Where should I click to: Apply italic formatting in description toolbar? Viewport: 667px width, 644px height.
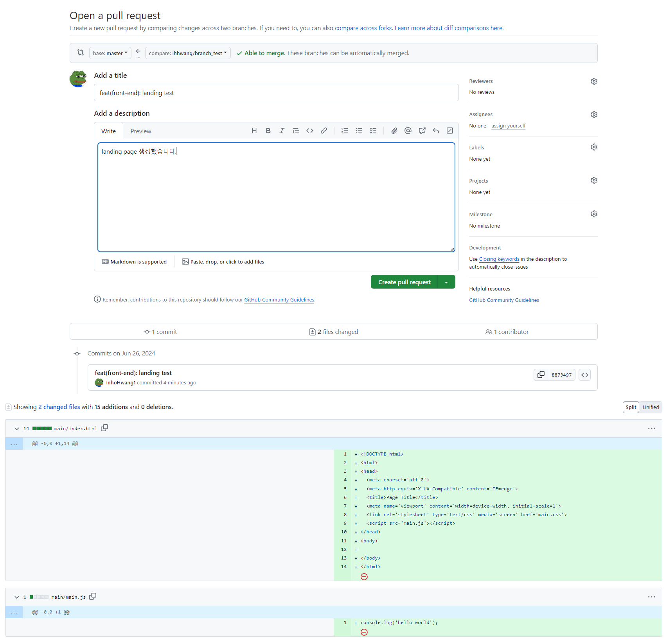(x=282, y=131)
